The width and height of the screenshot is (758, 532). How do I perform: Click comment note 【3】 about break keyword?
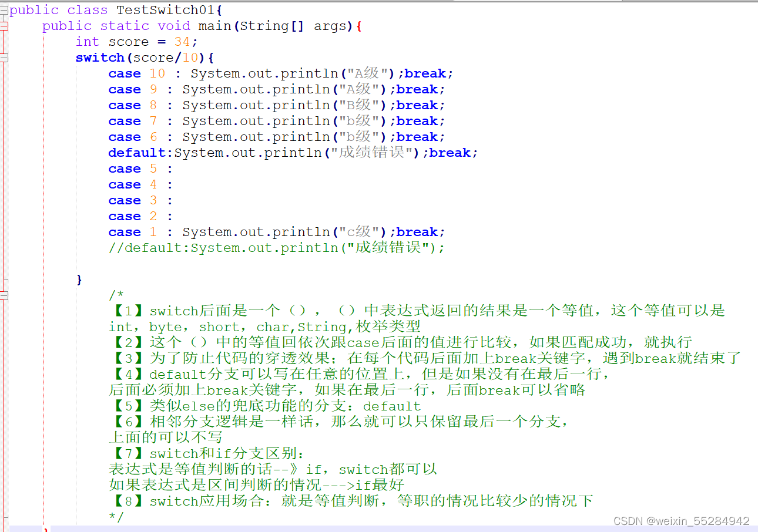425,358
